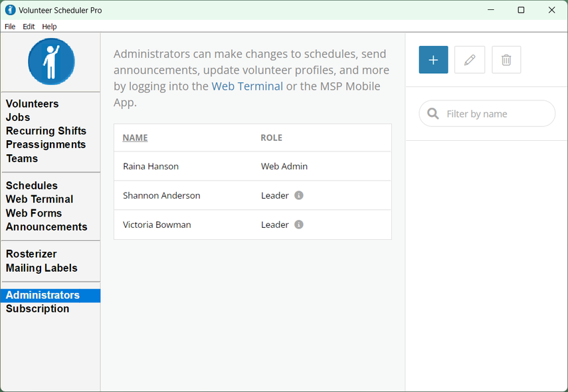Screen dimensions: 568x392
Task: Go to Volunteers in the sidebar
Action: tap(33, 104)
